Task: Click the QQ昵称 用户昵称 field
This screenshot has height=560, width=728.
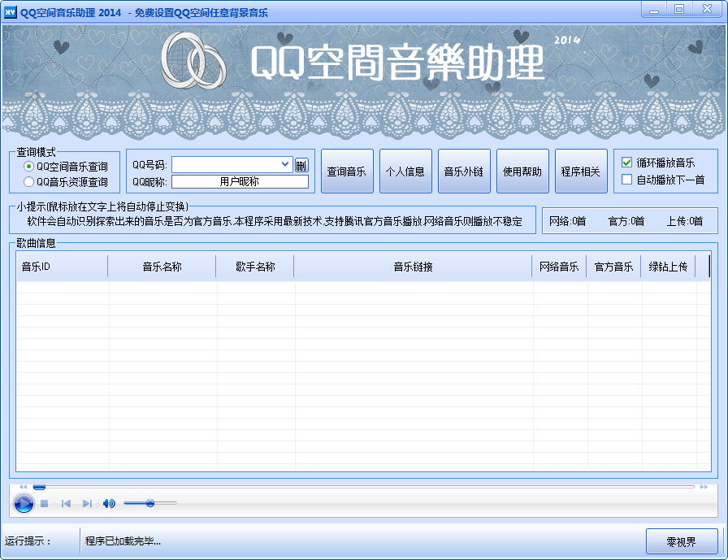Action: click(x=240, y=181)
